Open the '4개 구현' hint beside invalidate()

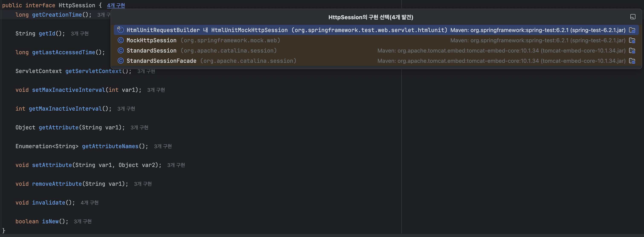[x=89, y=203]
